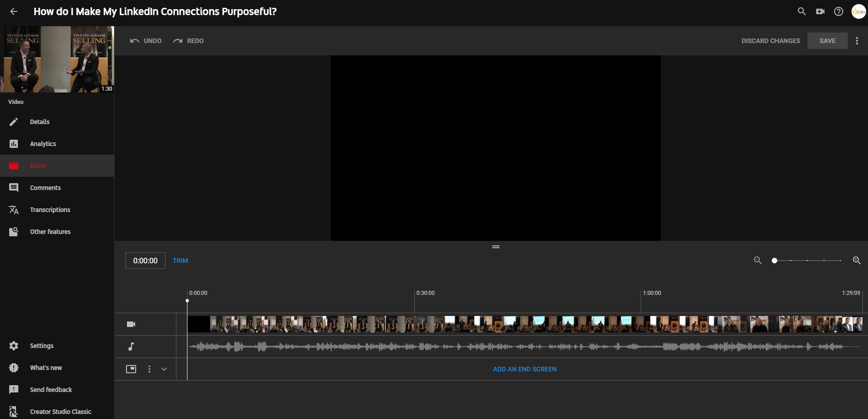Click the 0:00:00 timecode input field
The image size is (868, 419).
pos(145,260)
